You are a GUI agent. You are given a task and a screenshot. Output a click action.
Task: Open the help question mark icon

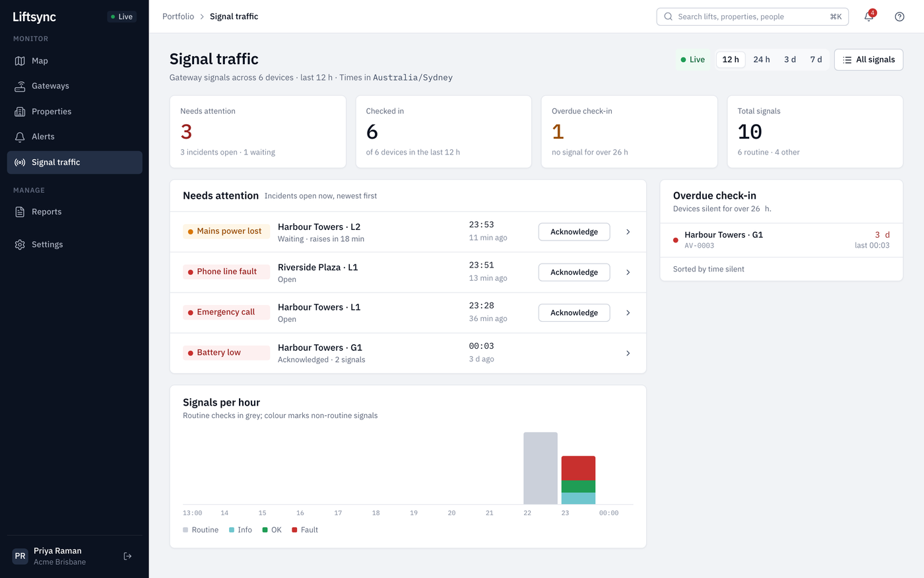pos(900,17)
